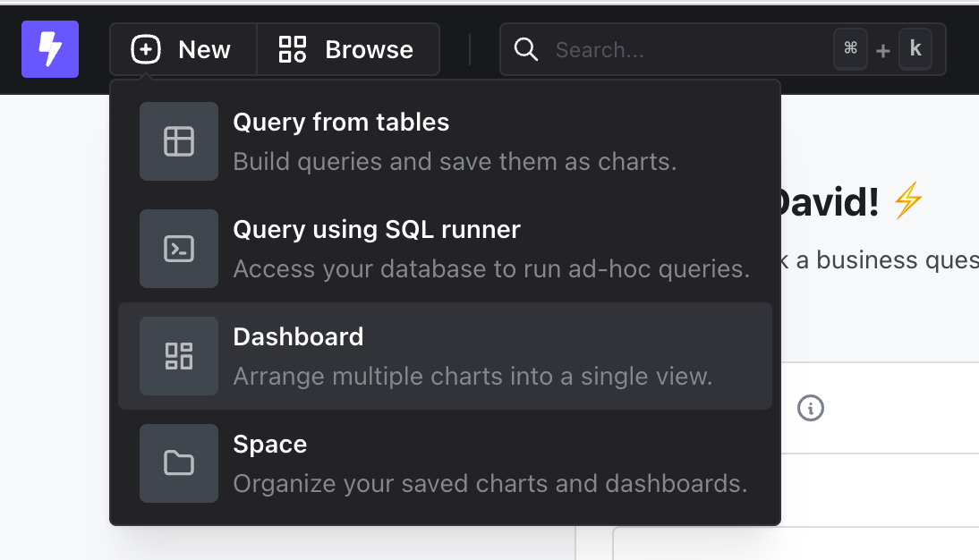979x560 pixels.
Task: Create a new Space from the menu
Action: [269, 445]
